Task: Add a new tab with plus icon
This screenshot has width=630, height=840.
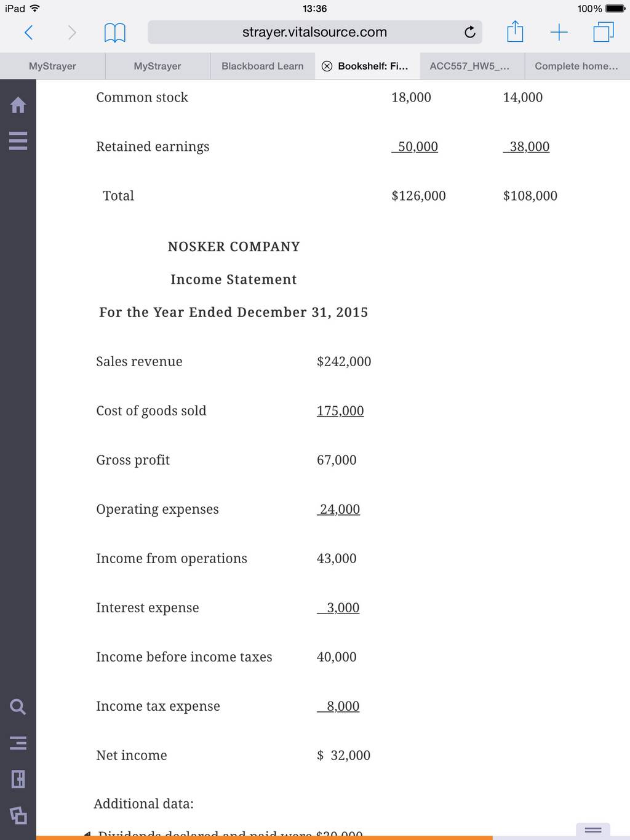Action: 559,32
